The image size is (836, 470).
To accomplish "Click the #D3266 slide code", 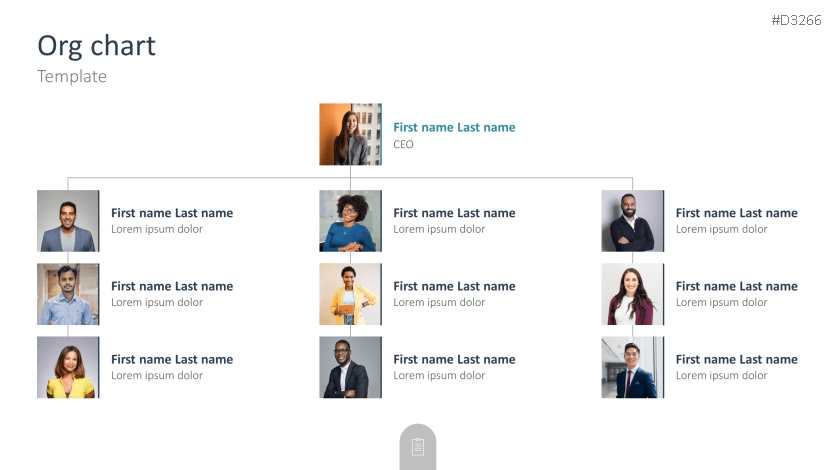I will pos(796,20).
